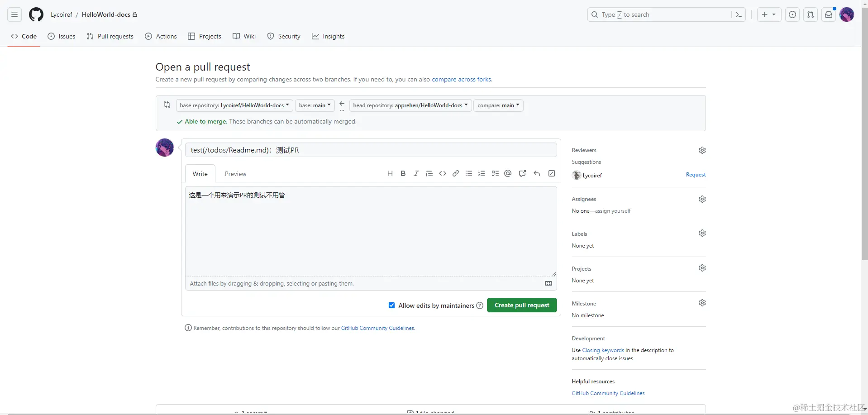Click the Markdown supported icon
Screen dimensions: 868x415
point(548,283)
